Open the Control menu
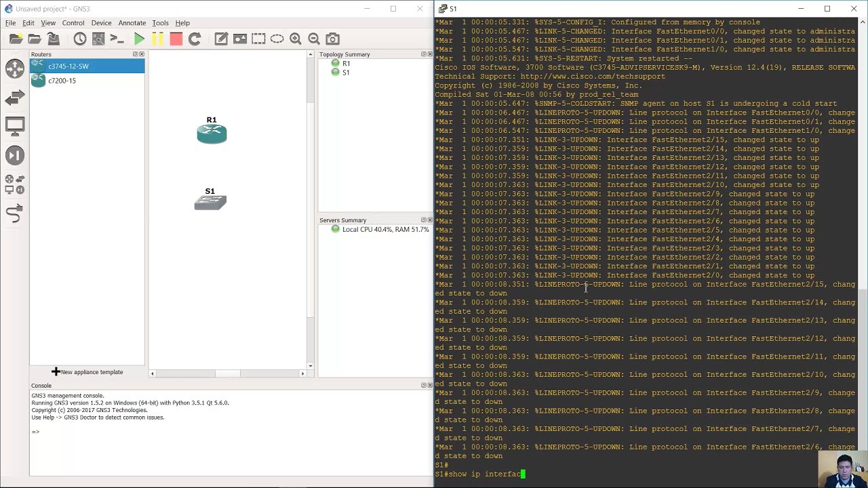The width and height of the screenshot is (868, 488). (x=73, y=23)
